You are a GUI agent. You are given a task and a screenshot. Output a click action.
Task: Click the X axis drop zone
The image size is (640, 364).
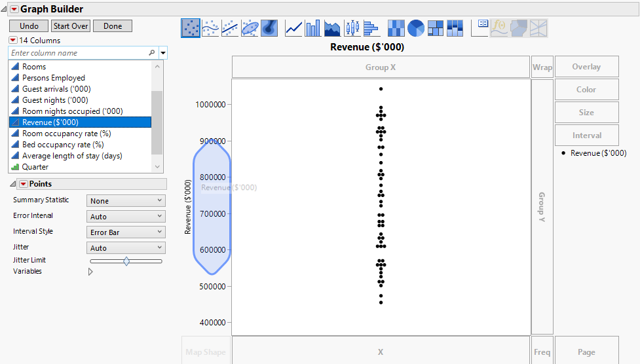pyautogui.click(x=381, y=352)
